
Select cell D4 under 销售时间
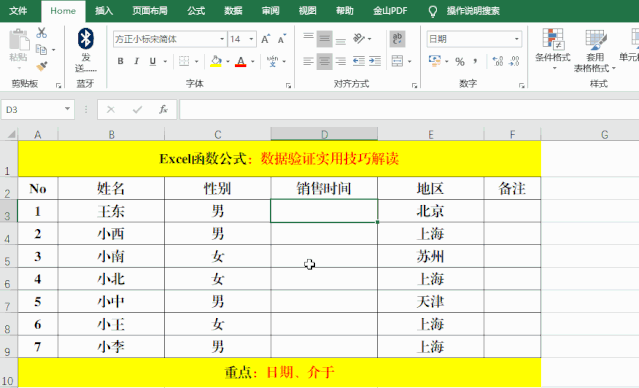point(324,234)
